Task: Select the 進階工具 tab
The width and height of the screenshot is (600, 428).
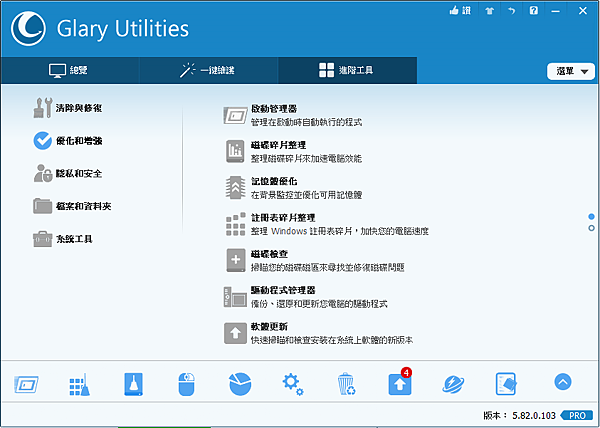Action: [x=347, y=70]
